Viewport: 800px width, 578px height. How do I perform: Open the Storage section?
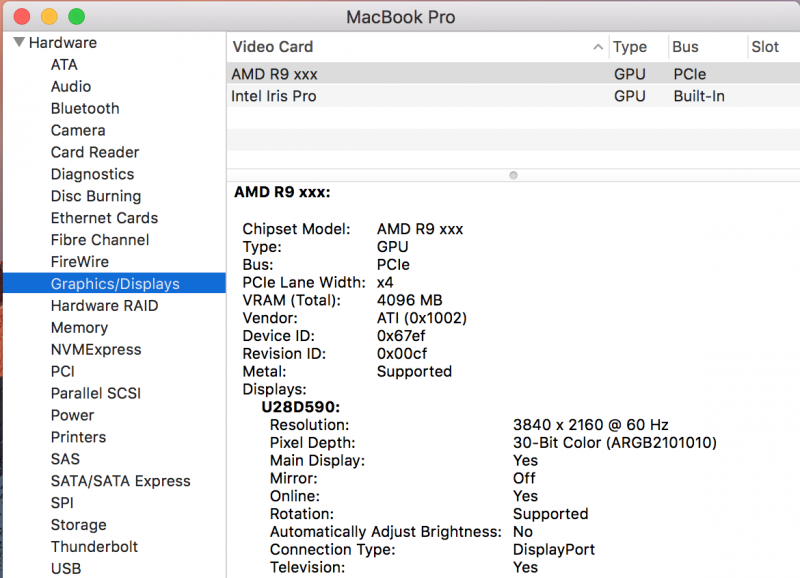[79, 525]
